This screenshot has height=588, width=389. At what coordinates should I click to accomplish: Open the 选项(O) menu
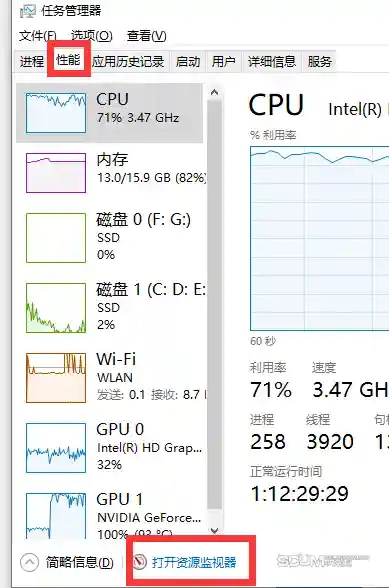point(92,36)
